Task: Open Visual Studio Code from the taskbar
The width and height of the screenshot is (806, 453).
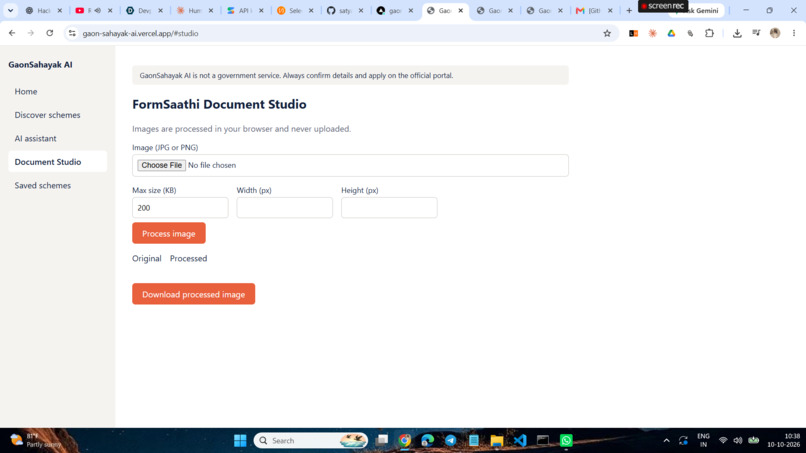Action: coord(520,441)
